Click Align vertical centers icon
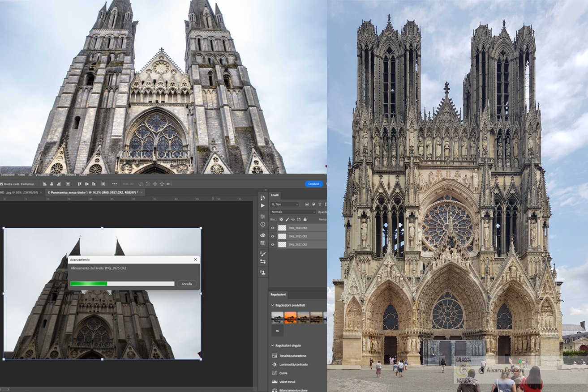 tap(86, 184)
